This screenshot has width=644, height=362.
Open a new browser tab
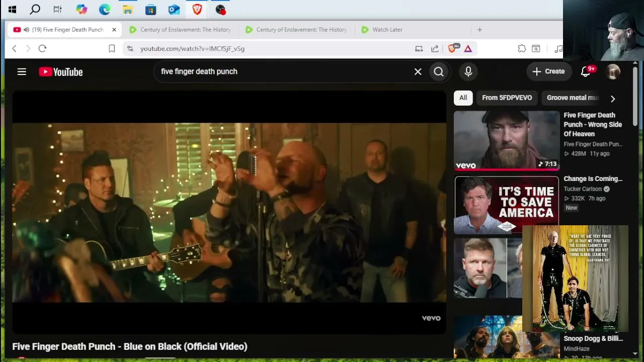click(x=479, y=30)
